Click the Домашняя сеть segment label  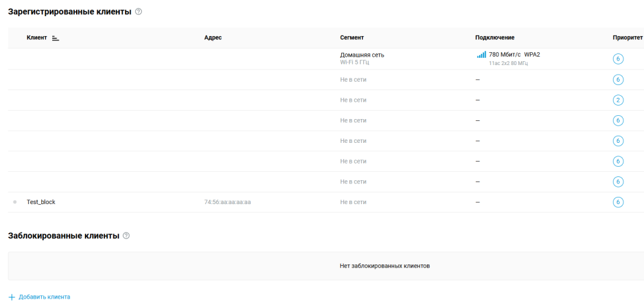(362, 55)
